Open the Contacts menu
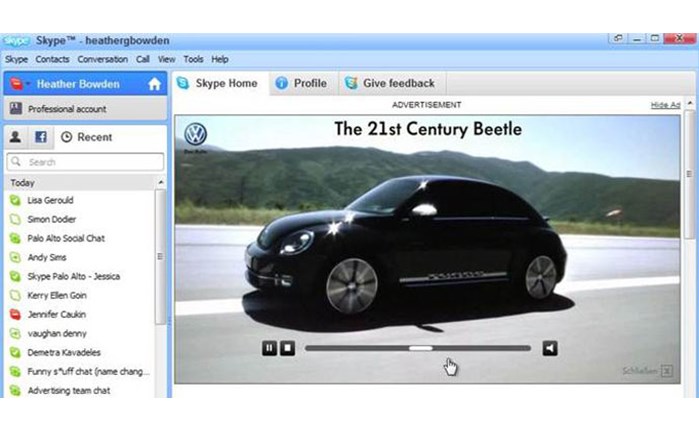This screenshot has width=699, height=430. (52, 59)
